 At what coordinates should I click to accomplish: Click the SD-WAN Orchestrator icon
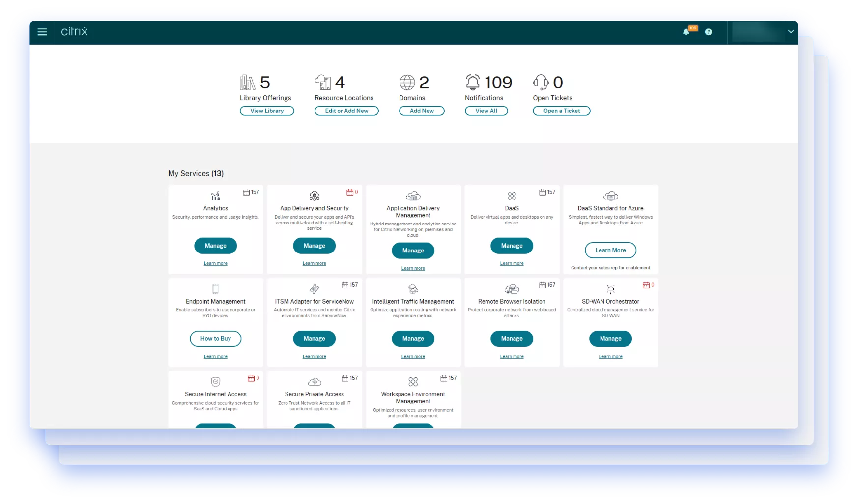point(611,289)
